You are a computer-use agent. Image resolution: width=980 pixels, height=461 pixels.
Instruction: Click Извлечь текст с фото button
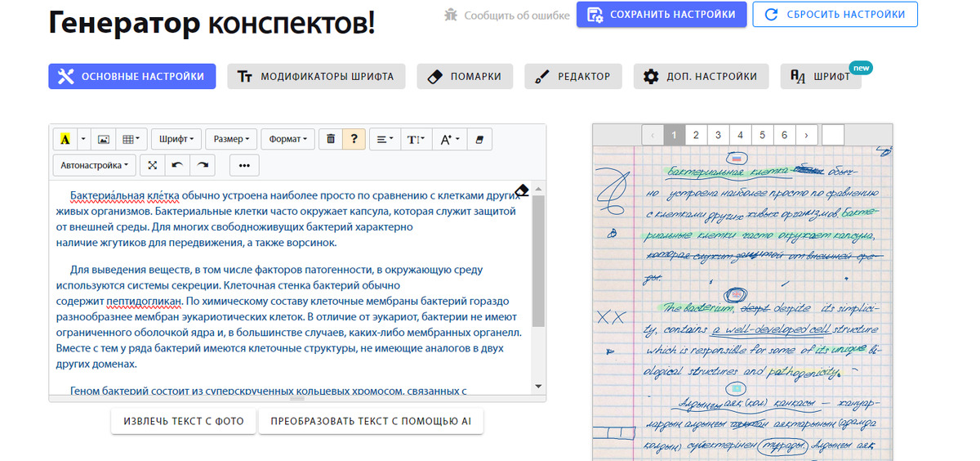click(x=184, y=422)
